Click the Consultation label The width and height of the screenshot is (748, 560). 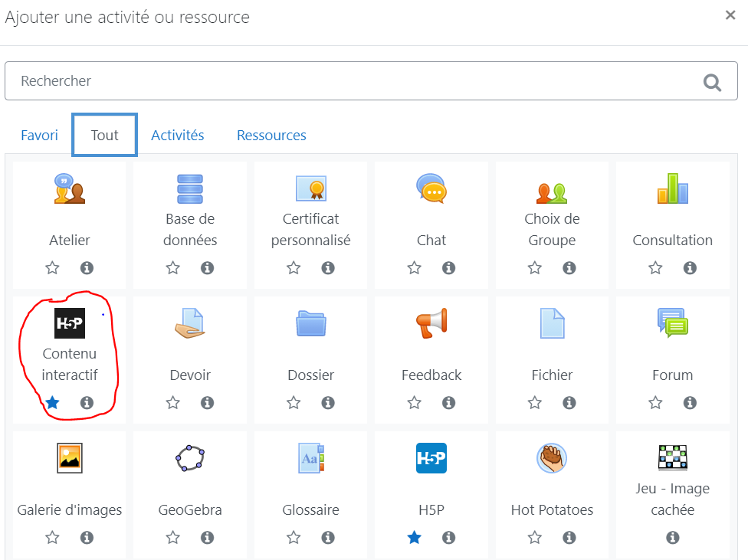tap(673, 240)
